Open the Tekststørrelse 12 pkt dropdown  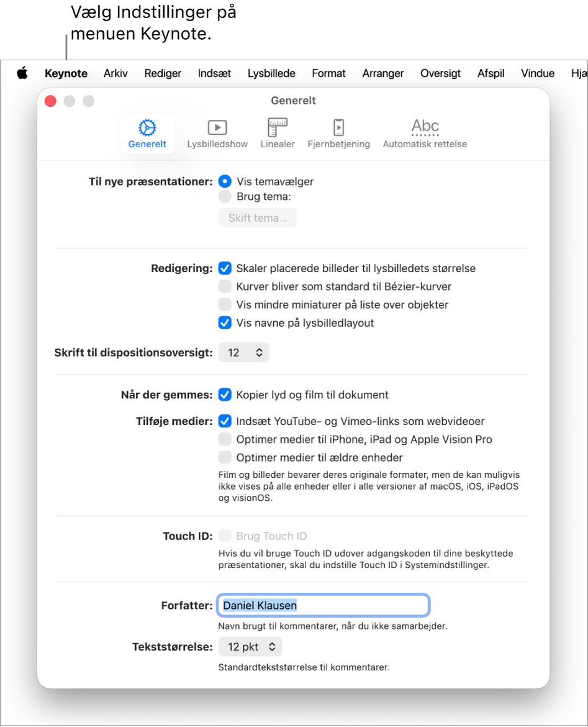250,647
